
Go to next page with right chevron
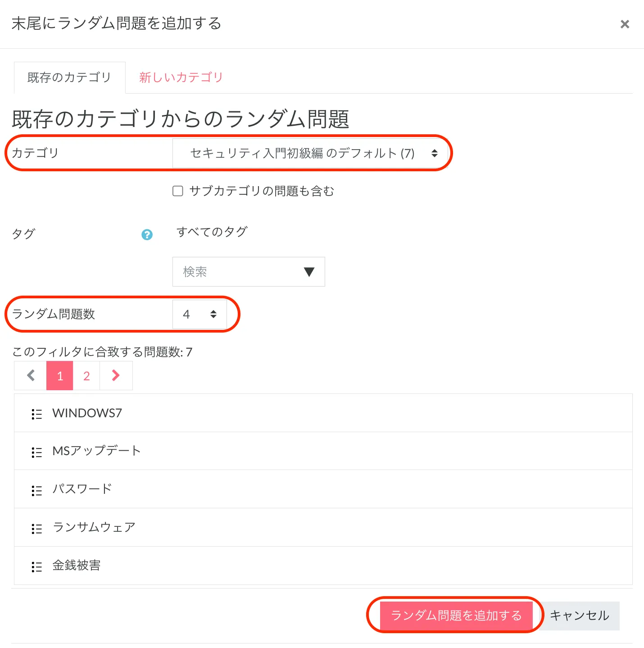(116, 375)
